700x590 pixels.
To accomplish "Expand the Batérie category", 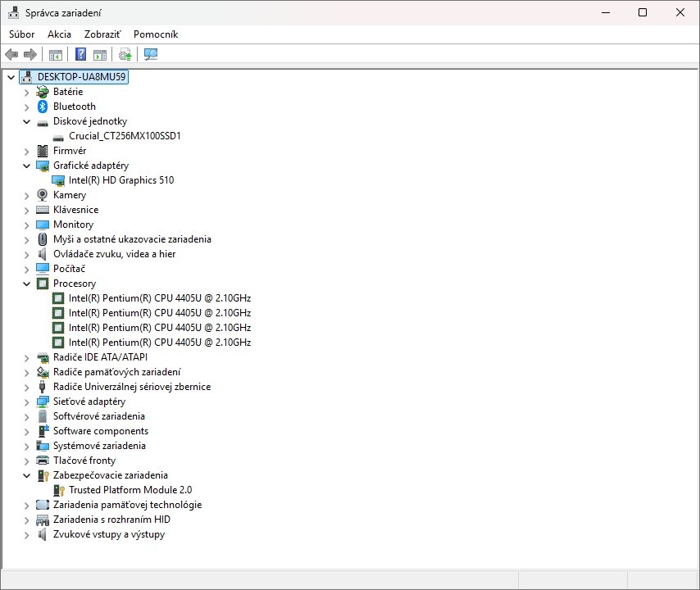I will pyautogui.click(x=26, y=91).
